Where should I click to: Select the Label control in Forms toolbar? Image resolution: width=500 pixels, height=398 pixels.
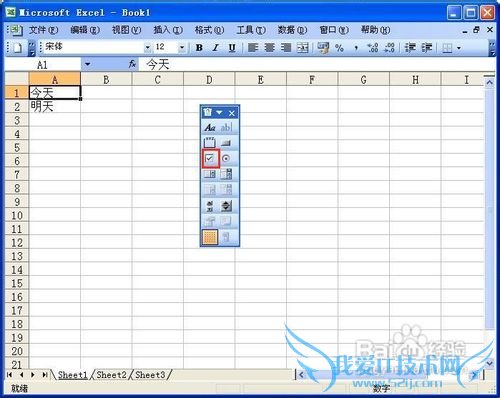point(210,127)
